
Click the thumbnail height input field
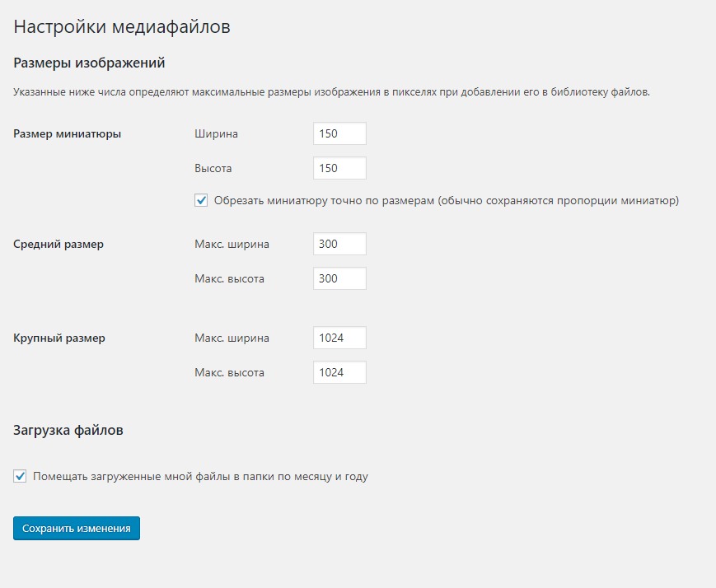(339, 168)
